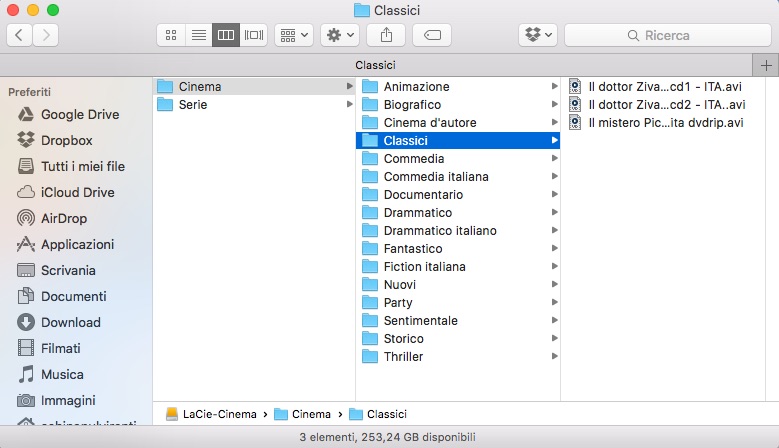Open Applicazioni from the sidebar
The image size is (779, 448).
click(x=77, y=244)
